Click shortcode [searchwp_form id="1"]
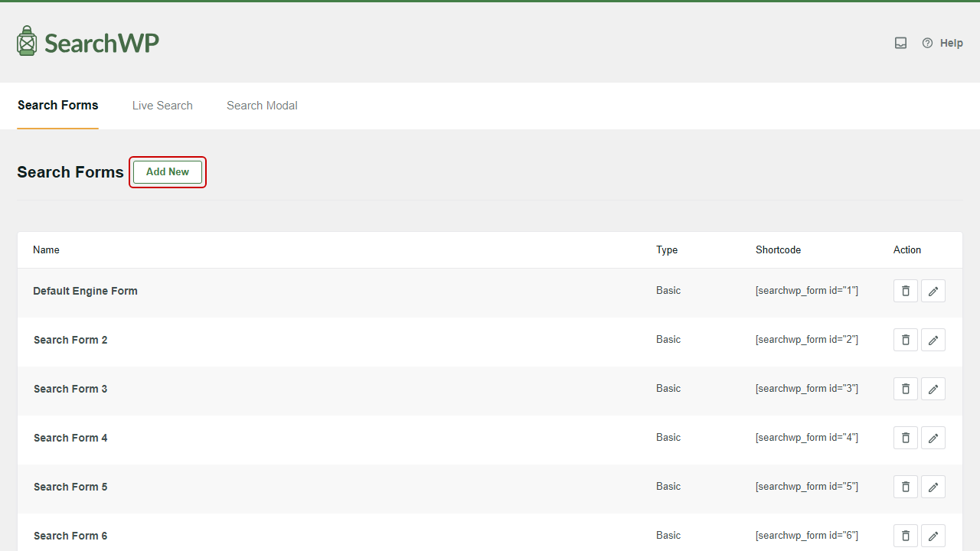This screenshot has width=980, height=551. 807,291
